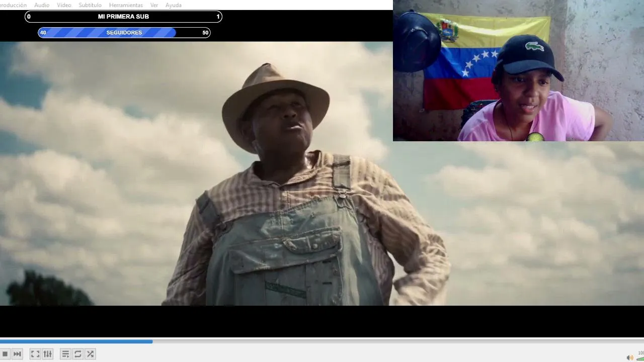Stop the video playback
The height and width of the screenshot is (362, 644).
click(x=5, y=354)
